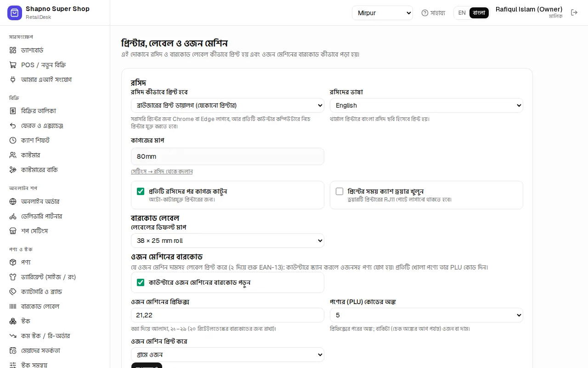Open the ড্যাশবোর্ড icon in sidebar
The width and height of the screenshot is (588, 368).
point(13,50)
